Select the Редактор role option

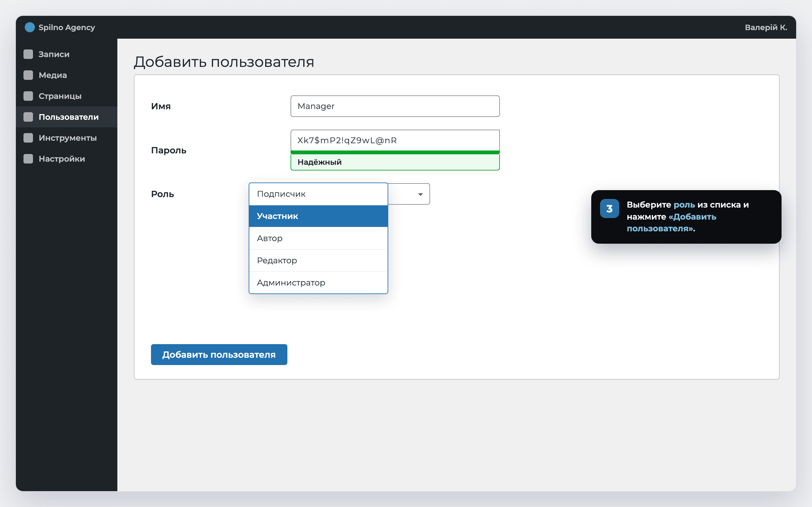pos(318,260)
